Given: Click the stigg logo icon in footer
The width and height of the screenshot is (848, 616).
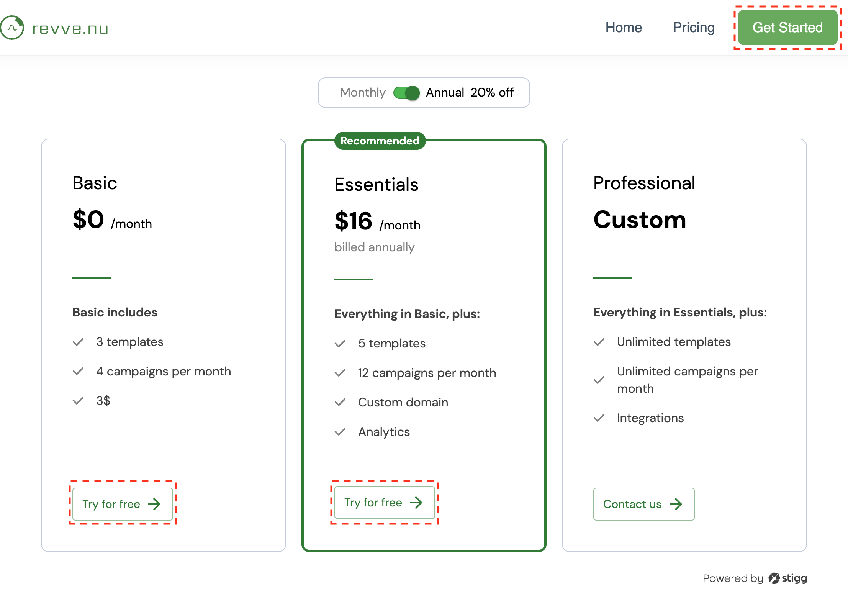Looking at the screenshot, I should point(774,578).
